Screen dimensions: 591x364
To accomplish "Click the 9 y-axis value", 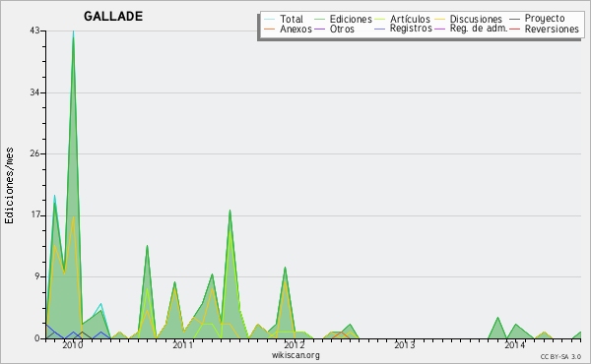I will click(x=37, y=276).
